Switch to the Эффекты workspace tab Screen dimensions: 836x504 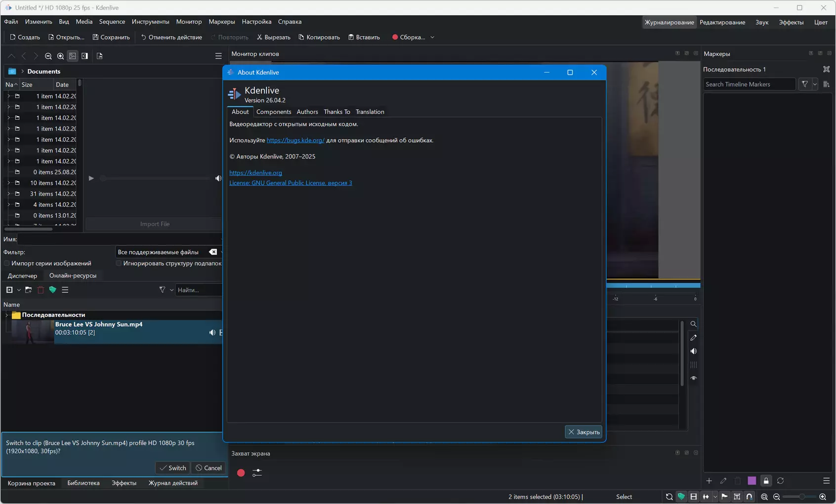791,22
